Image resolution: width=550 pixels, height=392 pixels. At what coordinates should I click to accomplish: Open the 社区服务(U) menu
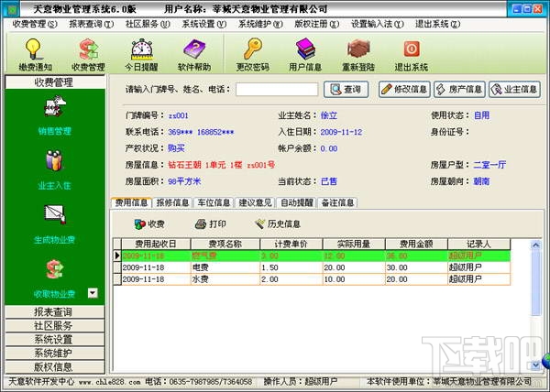pyautogui.click(x=148, y=24)
